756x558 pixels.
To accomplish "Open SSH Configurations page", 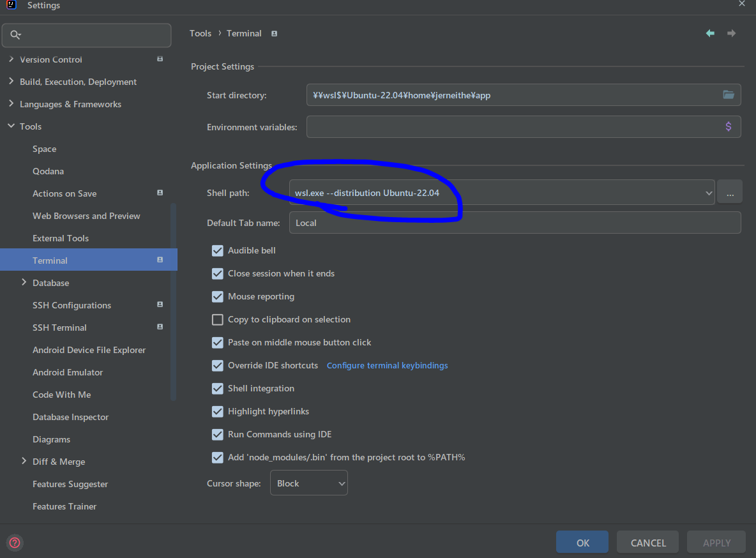I will (72, 305).
